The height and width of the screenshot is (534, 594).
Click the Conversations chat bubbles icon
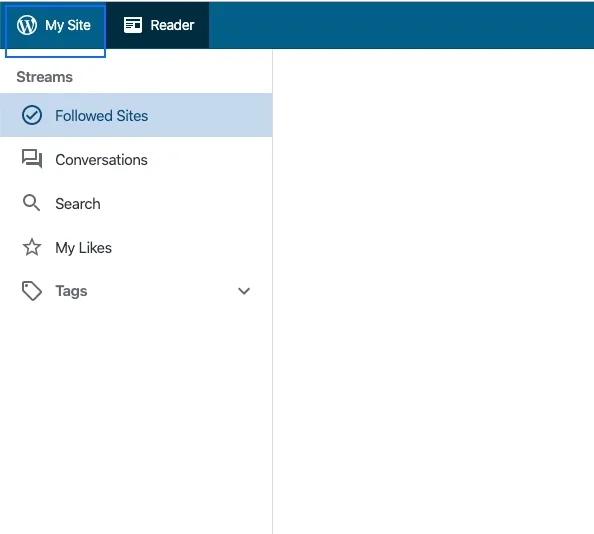coord(32,159)
